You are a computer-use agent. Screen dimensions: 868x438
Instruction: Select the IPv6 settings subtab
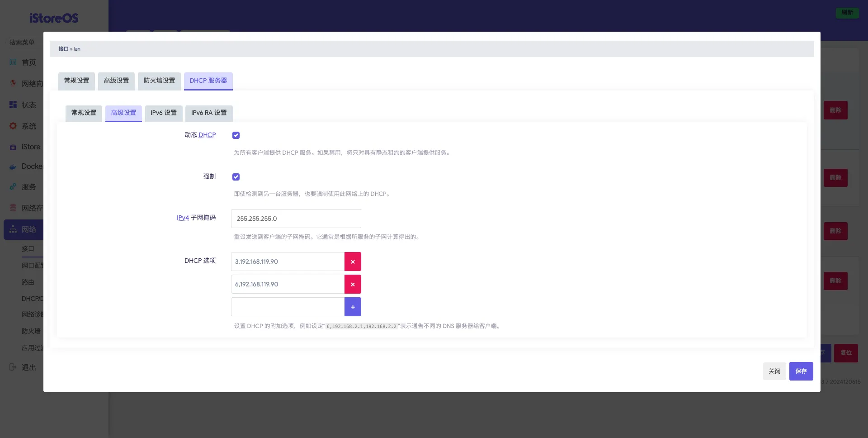click(x=164, y=113)
